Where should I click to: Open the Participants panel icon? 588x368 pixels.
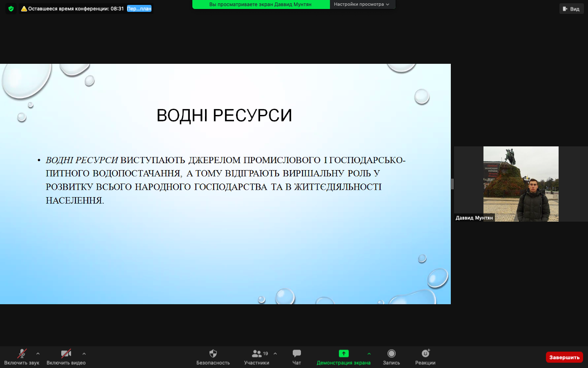click(x=256, y=354)
